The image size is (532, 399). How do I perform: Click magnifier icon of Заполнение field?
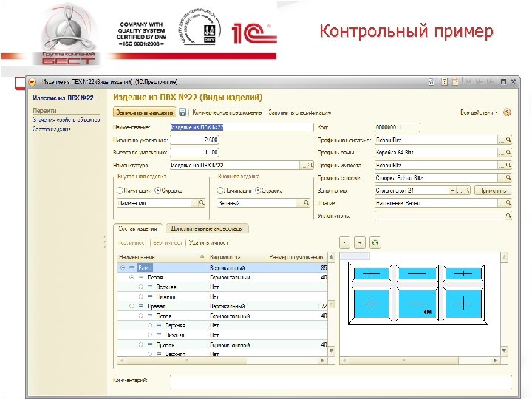(x=467, y=191)
